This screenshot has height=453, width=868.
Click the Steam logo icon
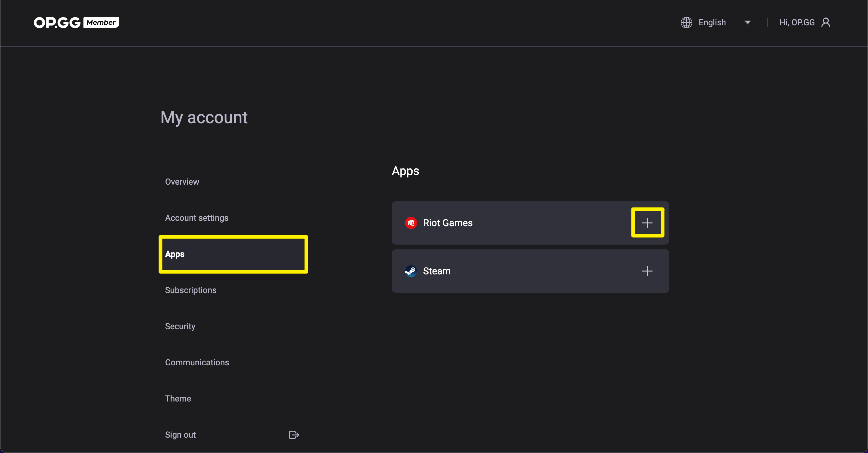(x=411, y=271)
